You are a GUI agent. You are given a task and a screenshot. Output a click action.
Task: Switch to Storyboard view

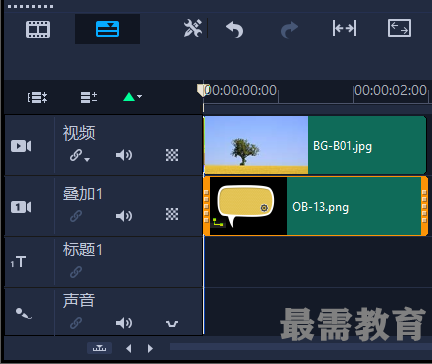tap(38, 29)
